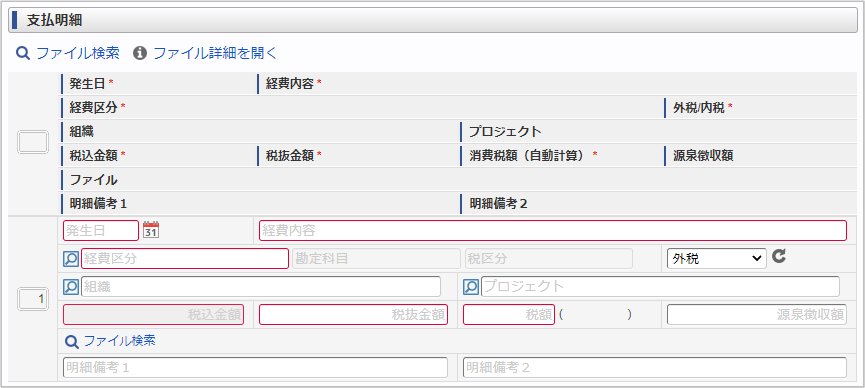Click the magnifier icon beside 経費区分 field
Screen dimensions: 865x388
click(71, 258)
